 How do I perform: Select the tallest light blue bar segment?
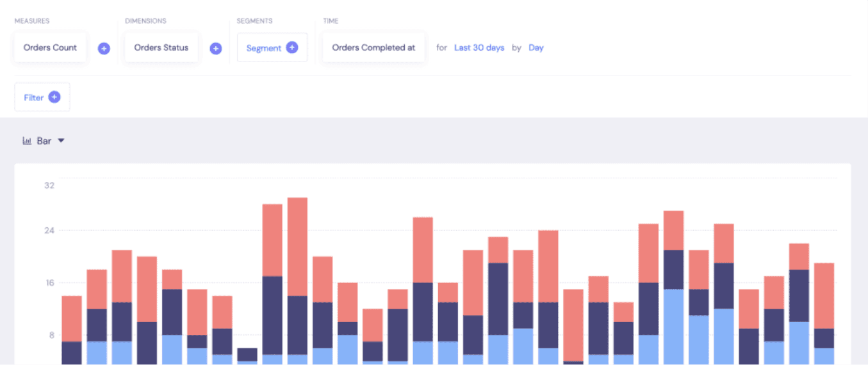tap(673, 327)
